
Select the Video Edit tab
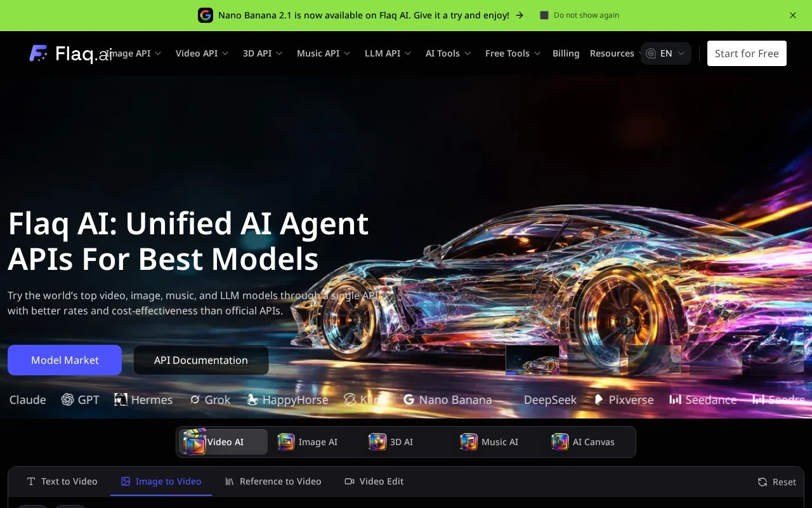[x=374, y=481]
